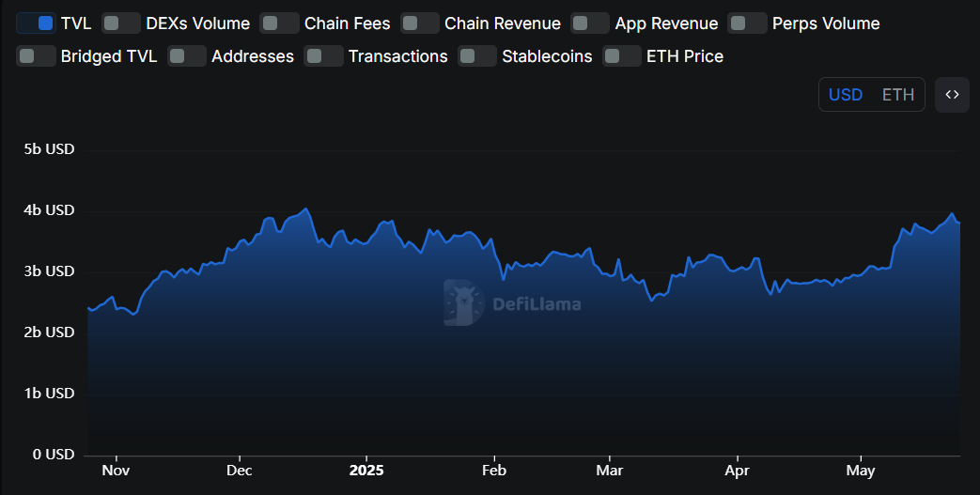Select the USD denomination tab
This screenshot has width=980, height=495.
click(x=846, y=95)
